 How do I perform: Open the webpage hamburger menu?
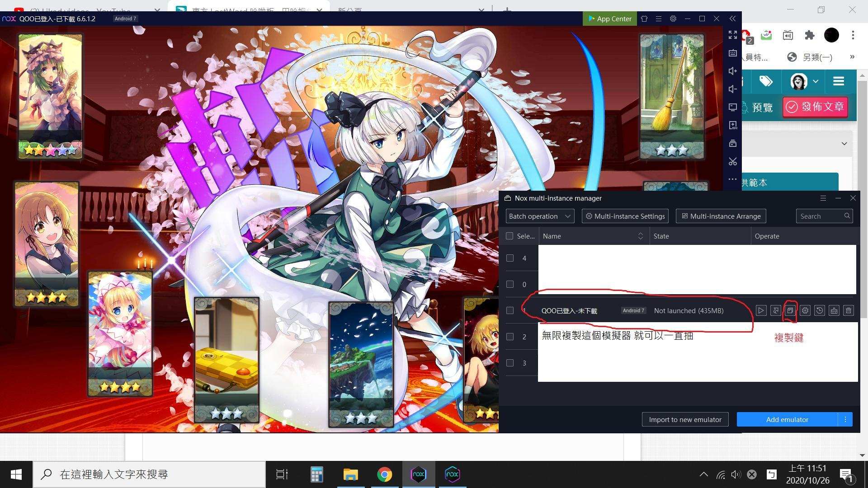pos(839,81)
